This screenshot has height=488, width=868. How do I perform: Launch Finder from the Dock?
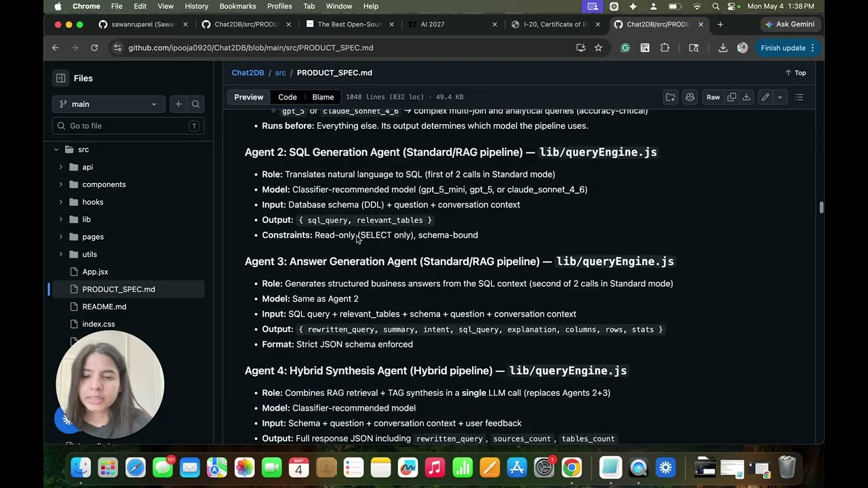pyautogui.click(x=81, y=468)
